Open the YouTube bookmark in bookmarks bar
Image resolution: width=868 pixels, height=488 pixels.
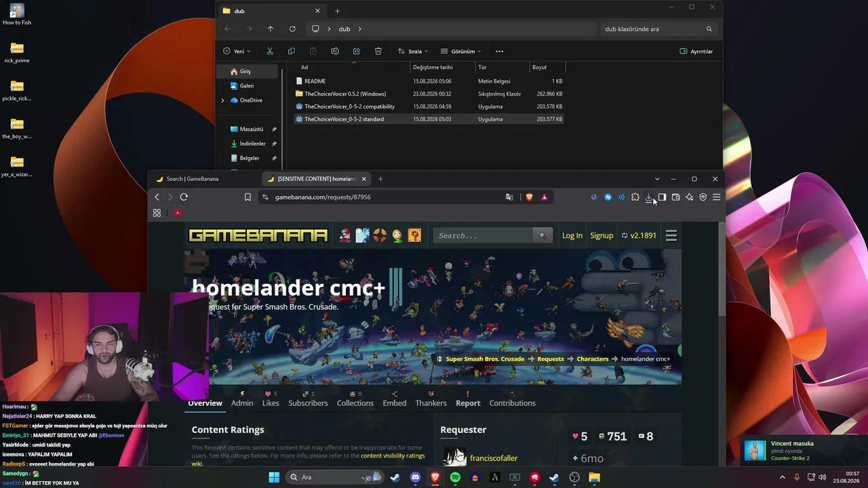pos(178,213)
